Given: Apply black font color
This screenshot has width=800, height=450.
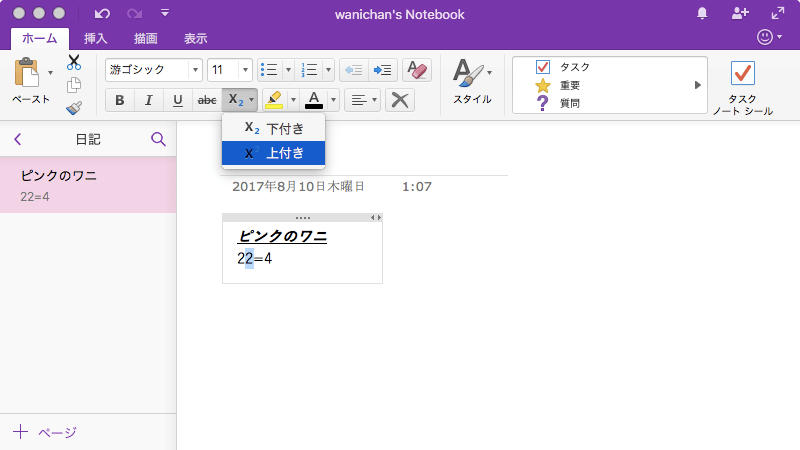Looking at the screenshot, I should [x=314, y=100].
